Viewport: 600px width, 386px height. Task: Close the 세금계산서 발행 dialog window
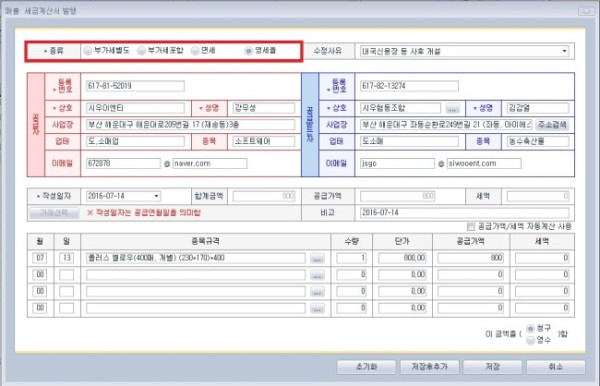pyautogui.click(x=586, y=11)
